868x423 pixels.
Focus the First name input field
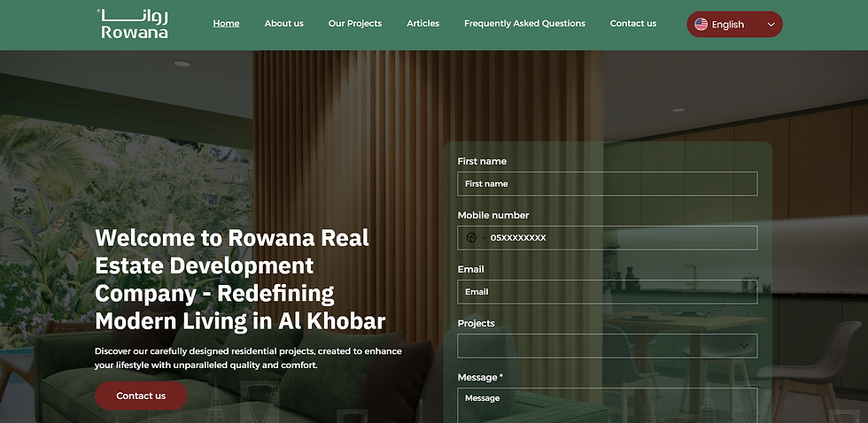point(608,183)
